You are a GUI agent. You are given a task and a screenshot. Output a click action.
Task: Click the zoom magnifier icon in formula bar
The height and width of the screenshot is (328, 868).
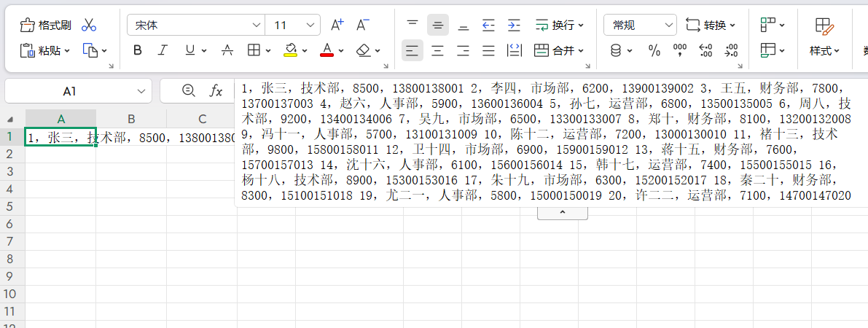point(189,91)
